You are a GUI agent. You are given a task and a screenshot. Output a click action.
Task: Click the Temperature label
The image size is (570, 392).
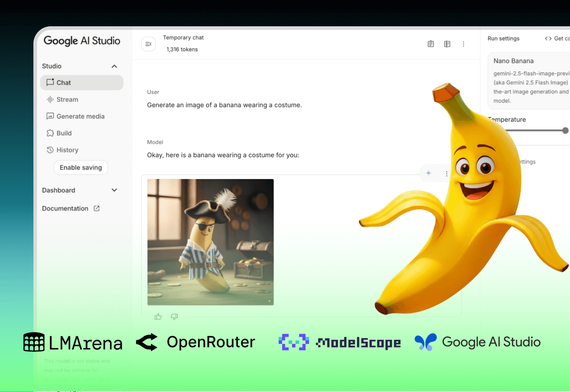[507, 119]
